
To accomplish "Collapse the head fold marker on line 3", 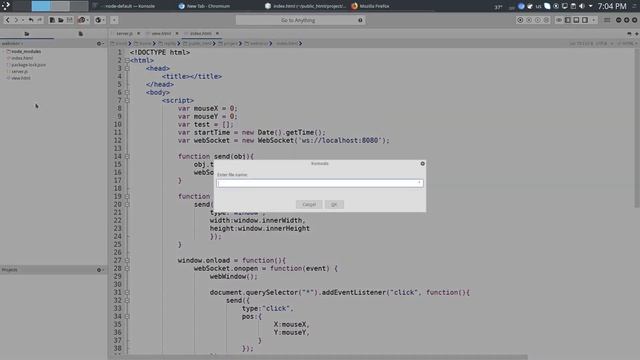I will pos(127,68).
